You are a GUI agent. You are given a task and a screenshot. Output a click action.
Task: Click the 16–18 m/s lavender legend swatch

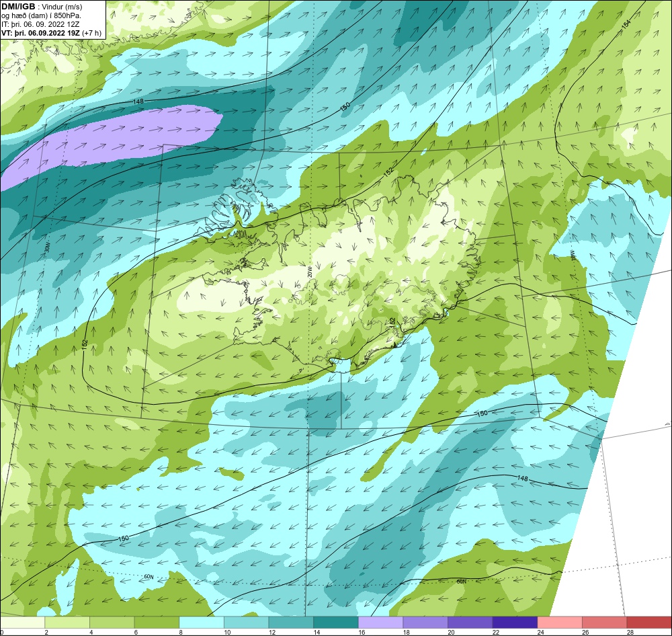(380, 623)
